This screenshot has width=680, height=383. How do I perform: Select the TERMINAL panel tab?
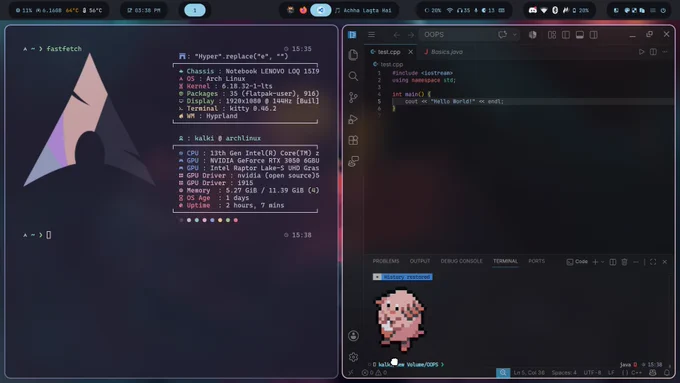[505, 261]
